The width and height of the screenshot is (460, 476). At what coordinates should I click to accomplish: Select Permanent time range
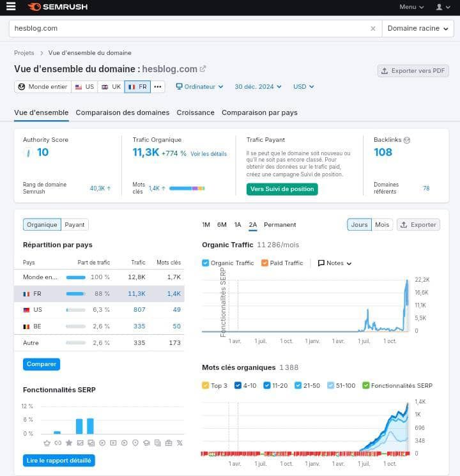click(280, 225)
